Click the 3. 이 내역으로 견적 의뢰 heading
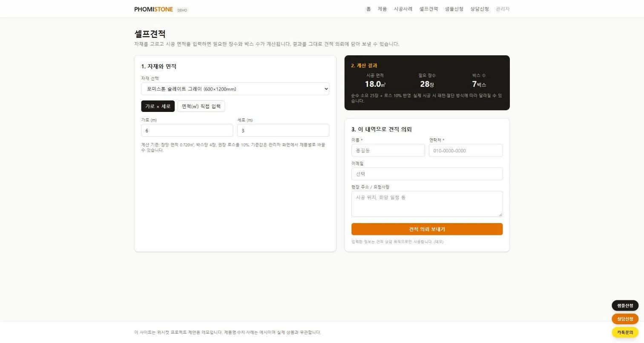 381,129
